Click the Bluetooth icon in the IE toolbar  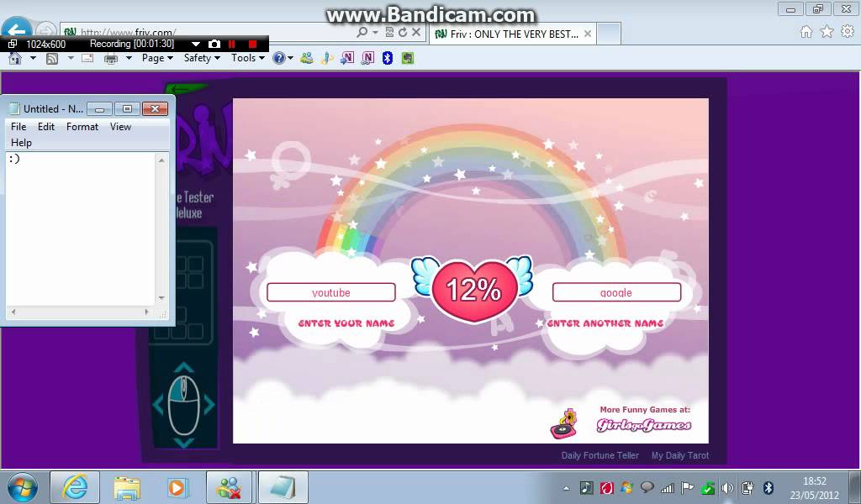coord(387,58)
